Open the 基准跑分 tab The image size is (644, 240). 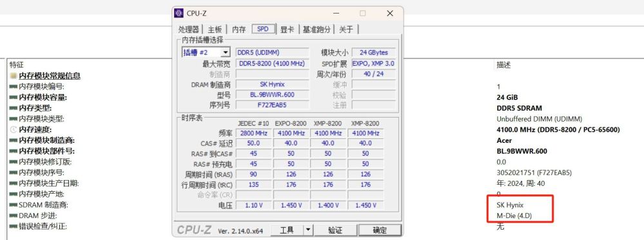[x=317, y=29]
